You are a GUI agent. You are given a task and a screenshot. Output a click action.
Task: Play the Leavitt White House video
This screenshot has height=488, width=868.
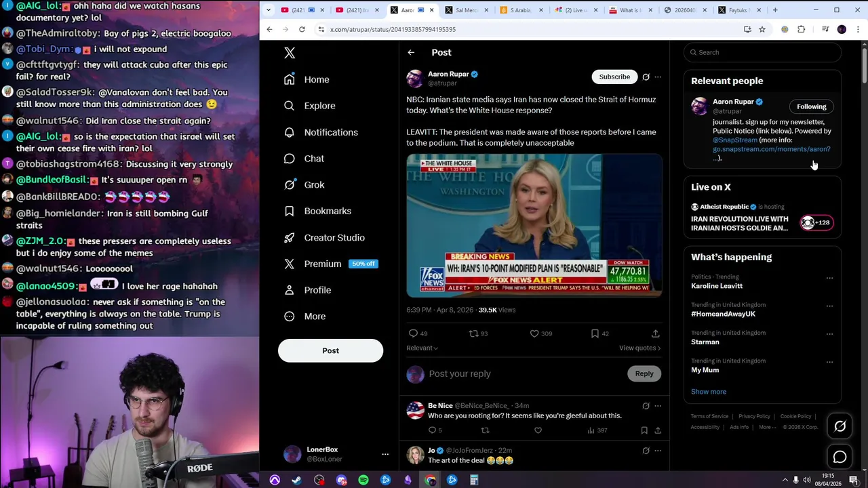[534, 225]
